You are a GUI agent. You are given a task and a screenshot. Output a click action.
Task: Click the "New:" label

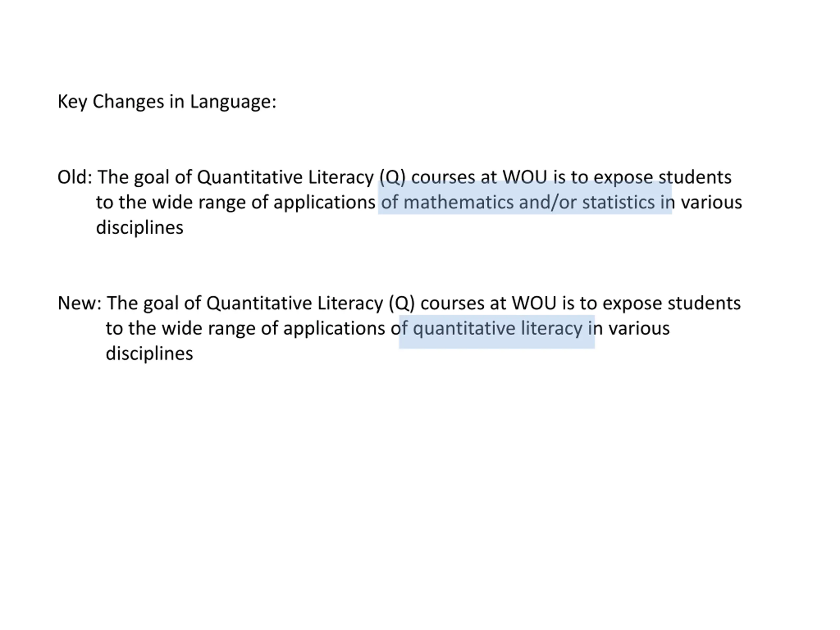pos(79,304)
